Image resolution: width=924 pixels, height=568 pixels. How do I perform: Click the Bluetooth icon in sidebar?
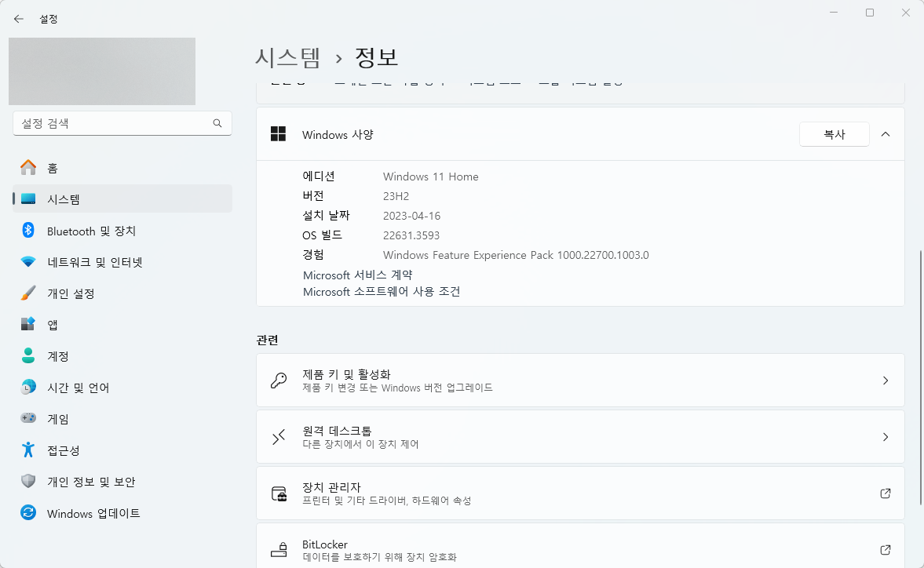[27, 230]
